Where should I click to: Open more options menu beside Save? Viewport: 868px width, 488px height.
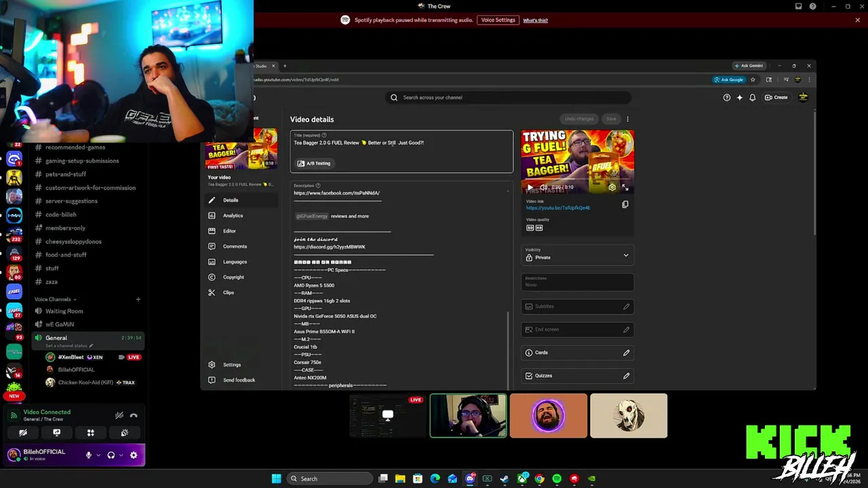[x=627, y=119]
